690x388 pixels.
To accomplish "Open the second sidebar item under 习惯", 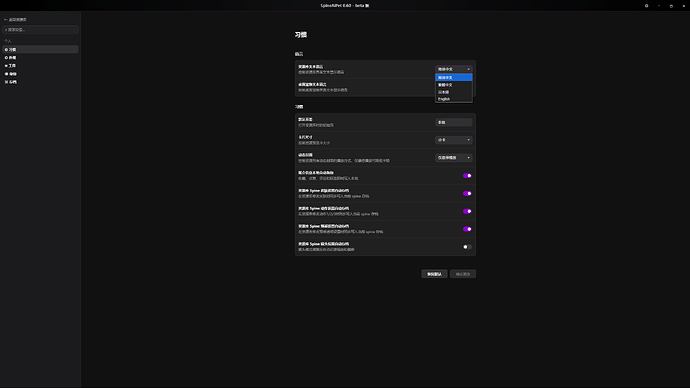I will pos(40,58).
